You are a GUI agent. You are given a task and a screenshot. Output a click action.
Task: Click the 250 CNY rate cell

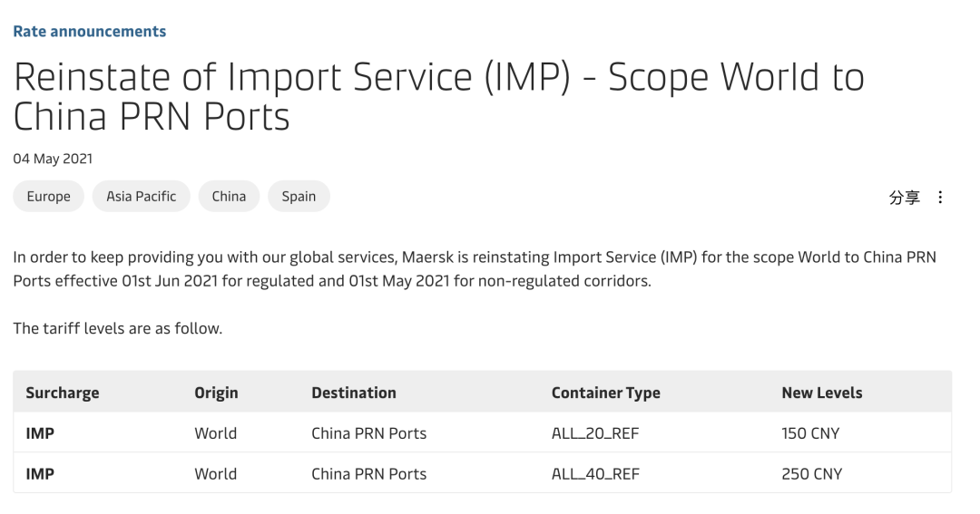pos(811,474)
